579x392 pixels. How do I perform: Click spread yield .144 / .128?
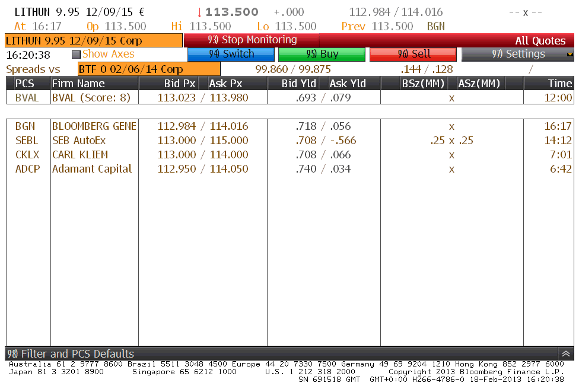[427, 69]
